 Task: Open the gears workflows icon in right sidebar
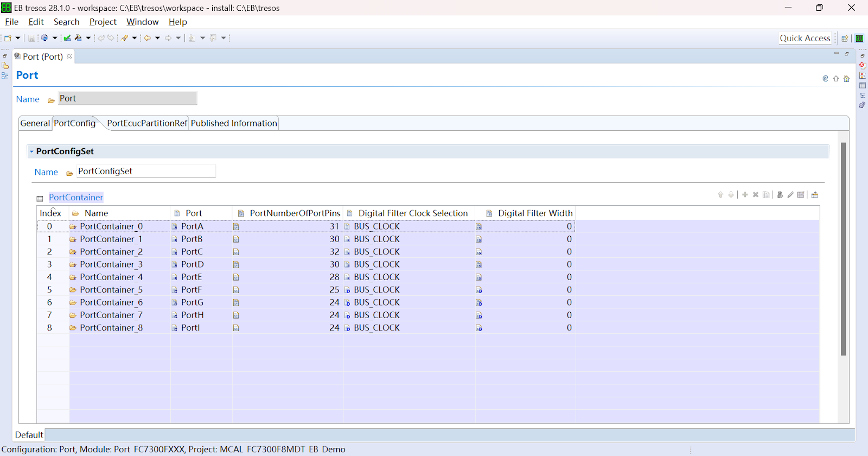tap(863, 105)
